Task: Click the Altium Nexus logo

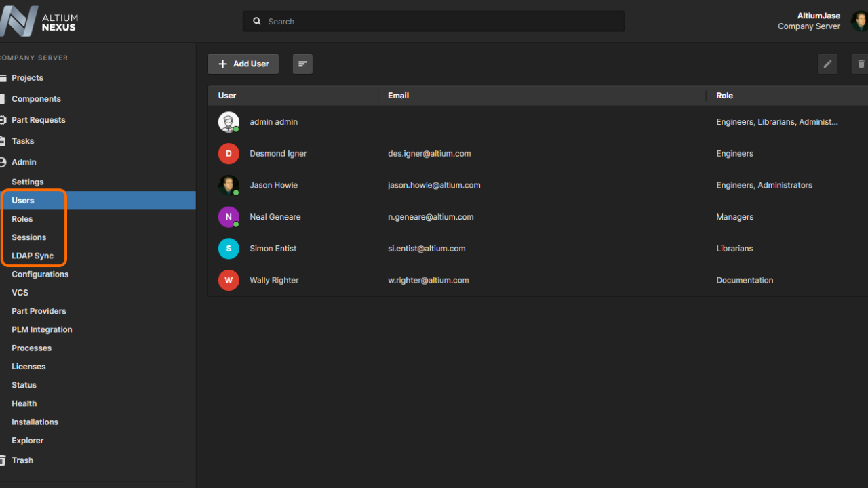Action: 39,21
